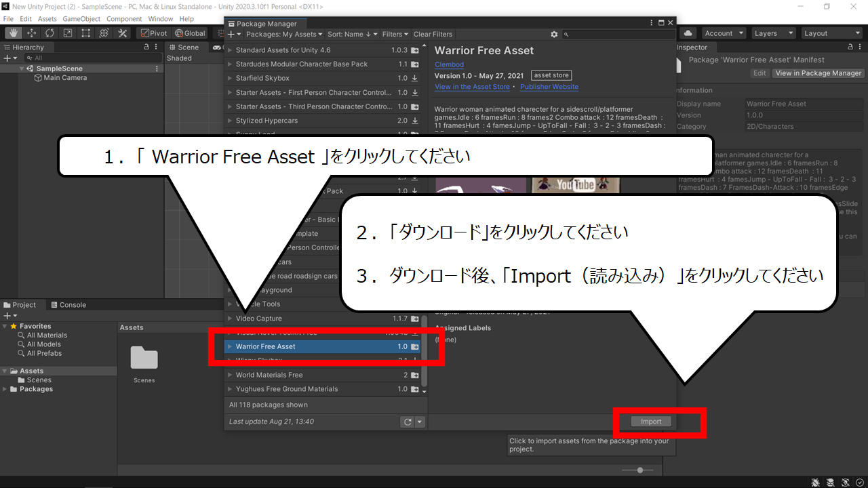
Task: Expand the Warrior Free Asset package row
Action: pyautogui.click(x=230, y=346)
